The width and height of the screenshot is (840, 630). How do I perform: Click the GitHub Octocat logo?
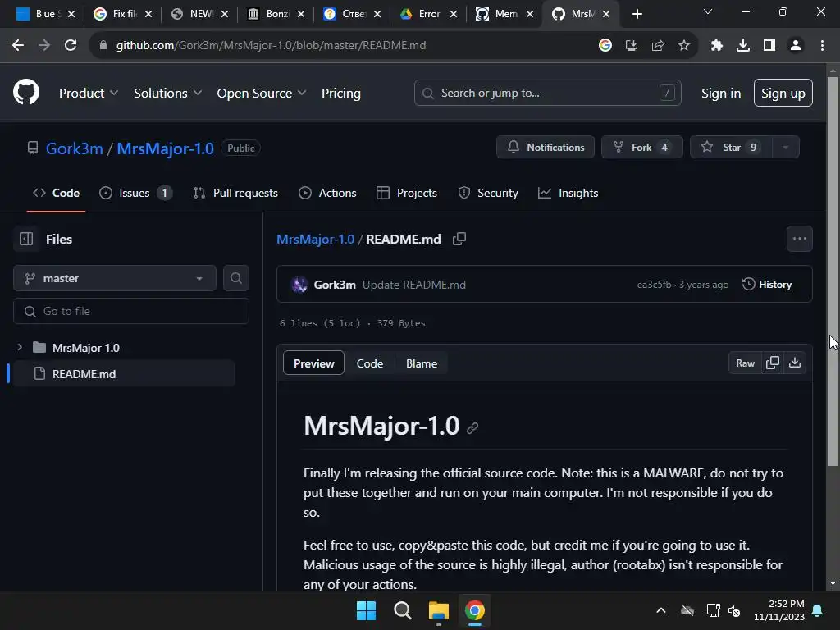(26, 92)
